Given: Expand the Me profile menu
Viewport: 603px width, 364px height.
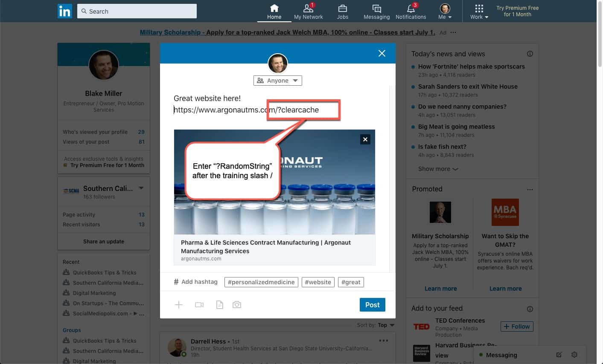Looking at the screenshot, I should point(445,12).
